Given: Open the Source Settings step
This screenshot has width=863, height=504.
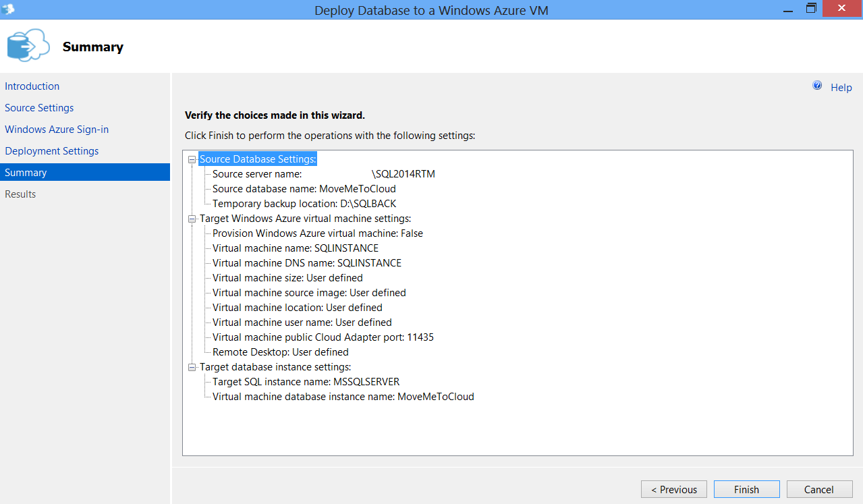Looking at the screenshot, I should [x=39, y=108].
